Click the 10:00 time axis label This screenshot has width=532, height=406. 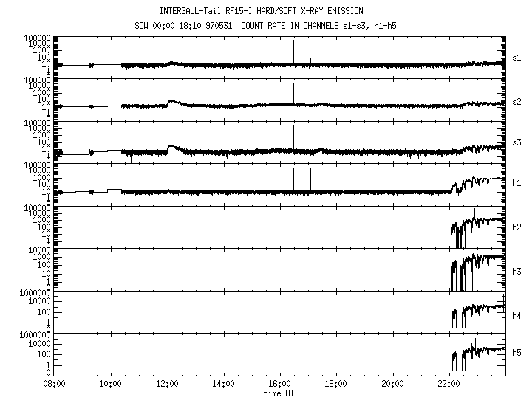click(110, 384)
